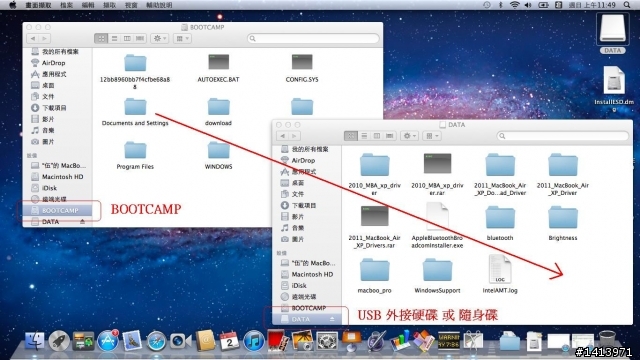Click the volume icon in menu bar
640x360 pixels.
coord(528,5)
